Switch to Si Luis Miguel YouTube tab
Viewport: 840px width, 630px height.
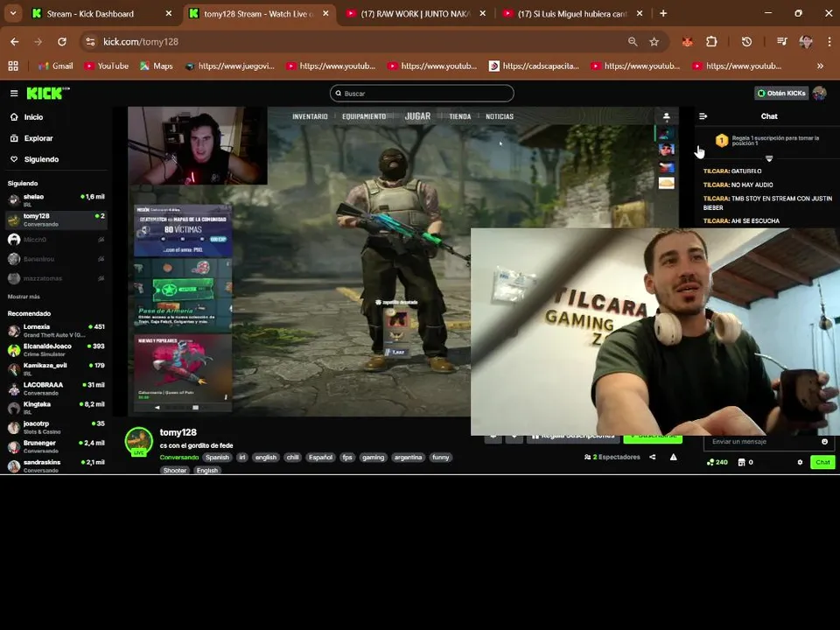coord(571,14)
